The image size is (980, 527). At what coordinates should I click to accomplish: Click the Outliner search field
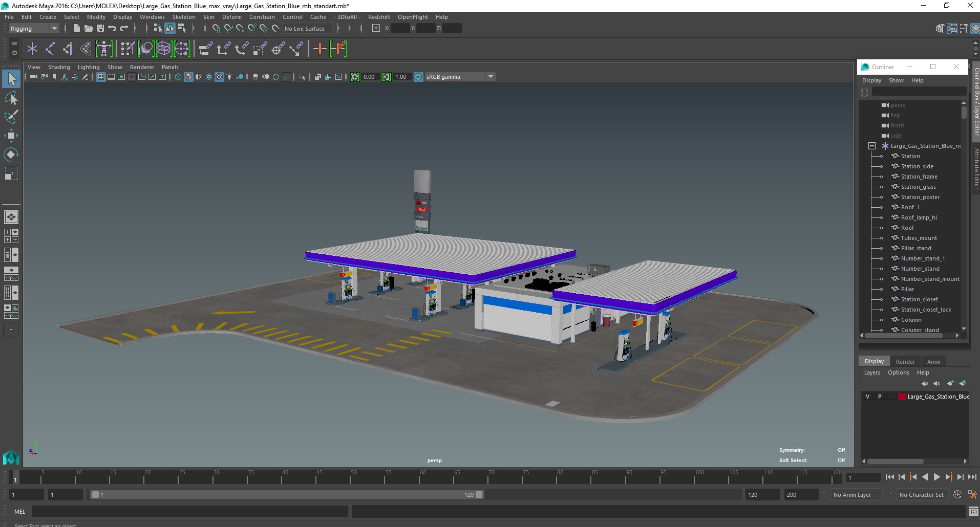tap(919, 92)
